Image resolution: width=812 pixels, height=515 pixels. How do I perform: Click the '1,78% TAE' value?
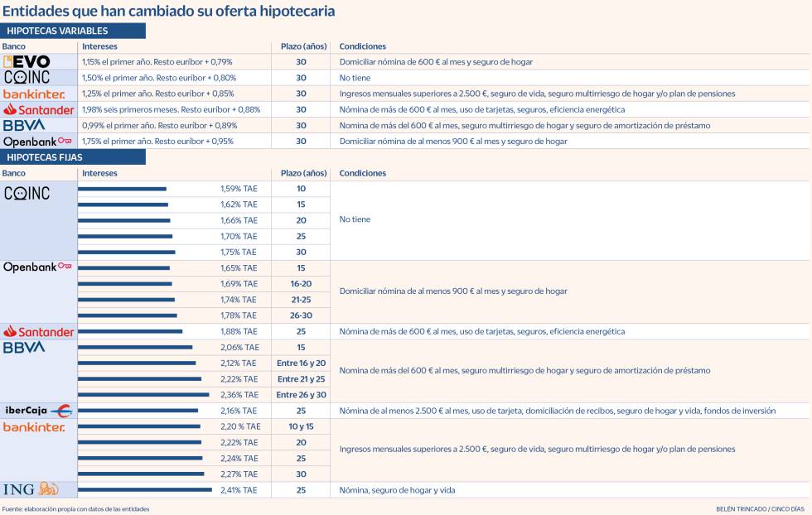tap(239, 315)
